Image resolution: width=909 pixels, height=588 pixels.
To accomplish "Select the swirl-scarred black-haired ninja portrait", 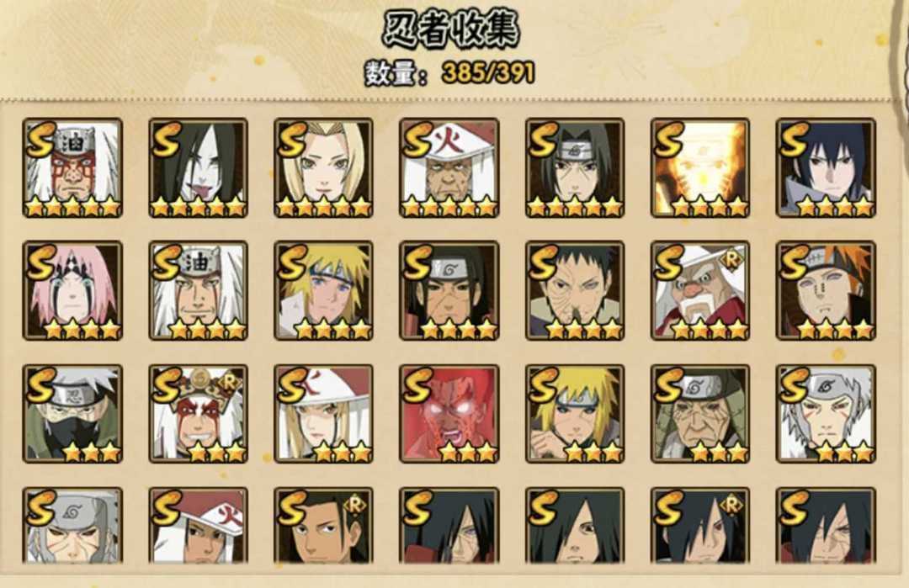I will coord(575,291).
